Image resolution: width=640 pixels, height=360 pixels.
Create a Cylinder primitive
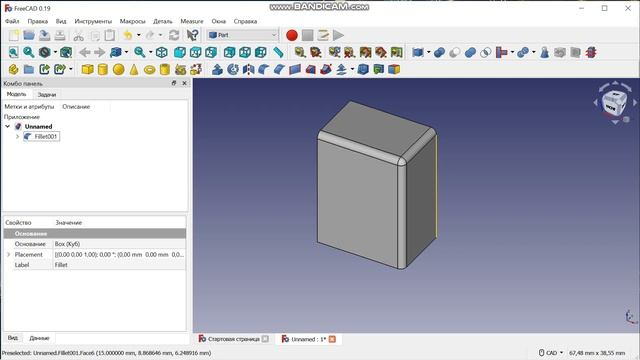coord(103,69)
